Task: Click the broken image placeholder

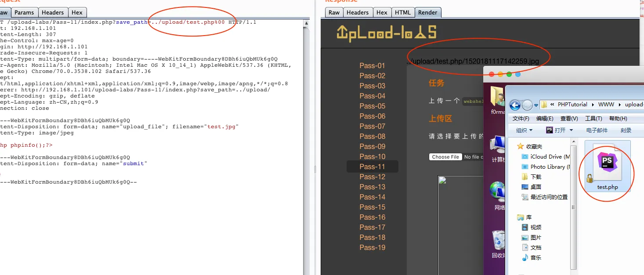Action: [x=442, y=181]
